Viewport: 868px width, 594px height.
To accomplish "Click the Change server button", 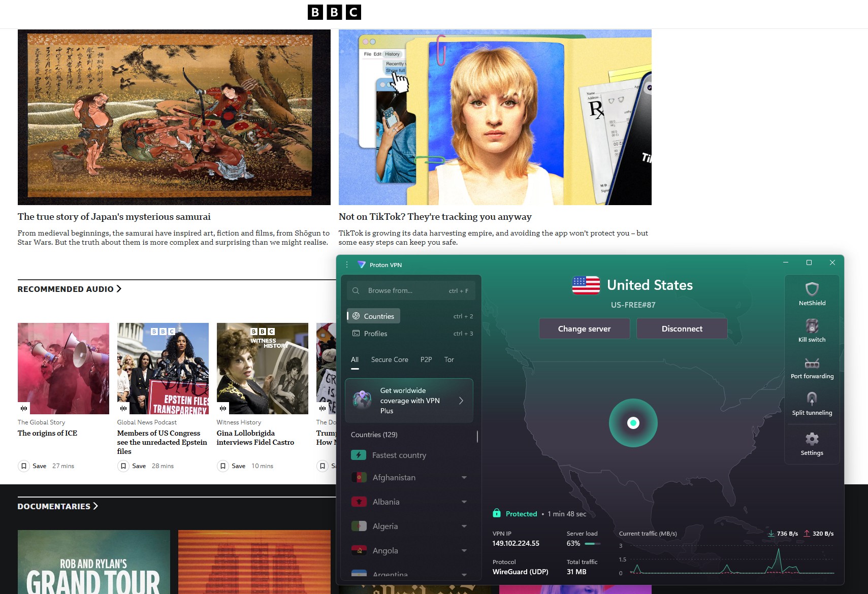I will point(584,328).
